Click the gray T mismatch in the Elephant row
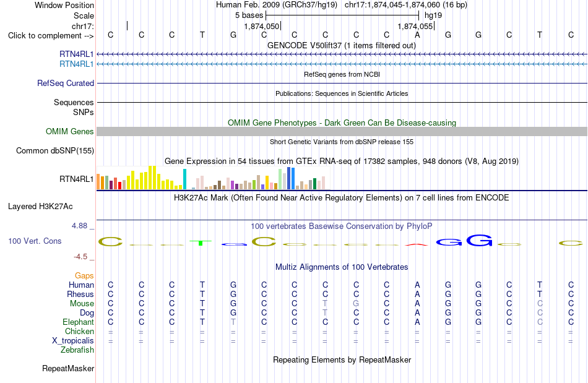Image resolution: width=588 pixels, height=383 pixels. click(233, 322)
